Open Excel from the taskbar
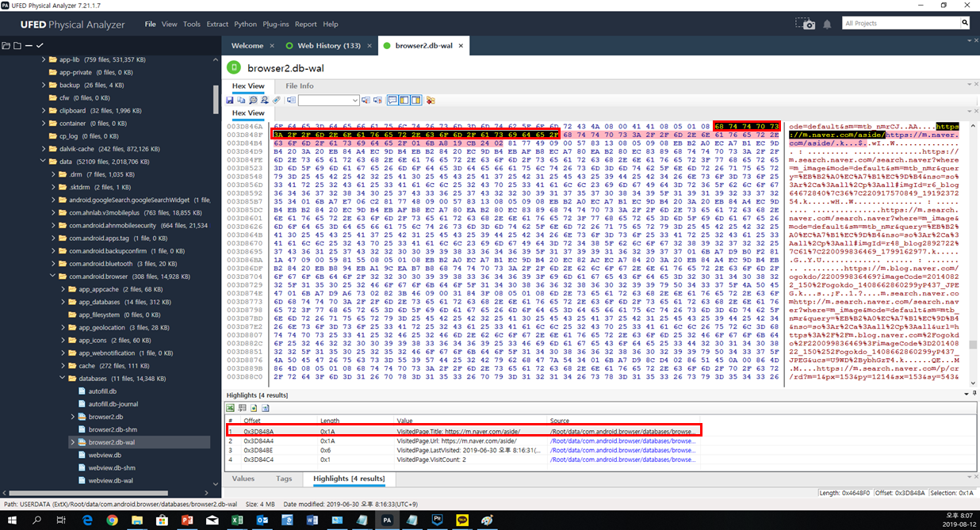The image size is (980, 530). pos(237,519)
